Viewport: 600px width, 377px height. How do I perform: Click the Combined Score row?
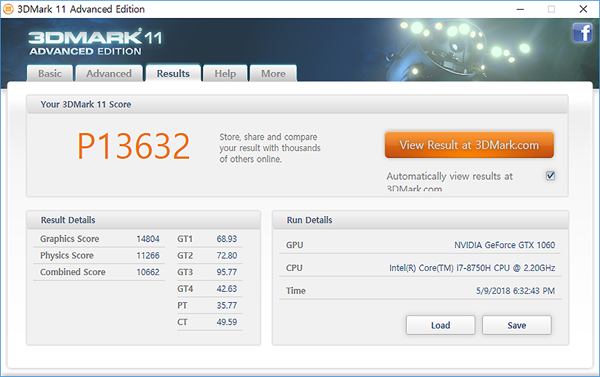point(99,272)
